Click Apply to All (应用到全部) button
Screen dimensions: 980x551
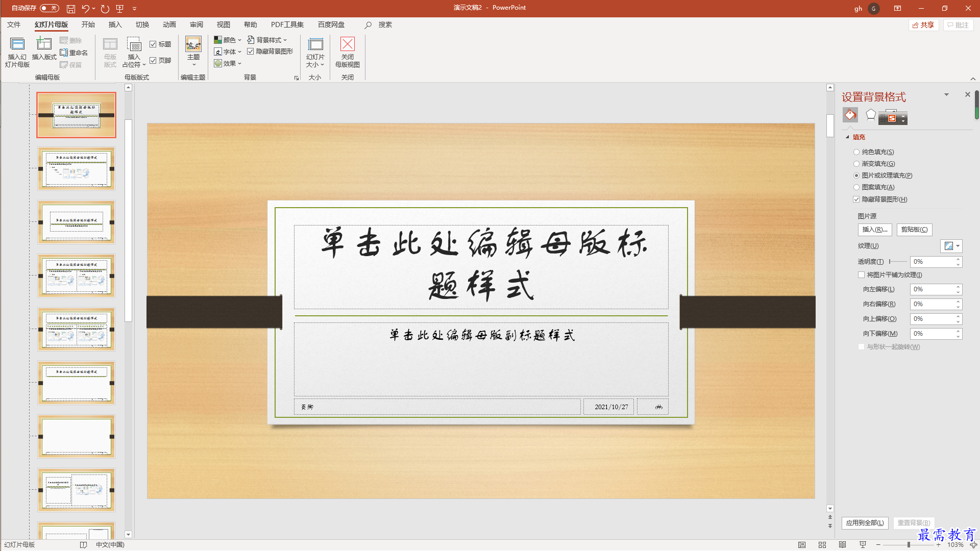(x=865, y=523)
